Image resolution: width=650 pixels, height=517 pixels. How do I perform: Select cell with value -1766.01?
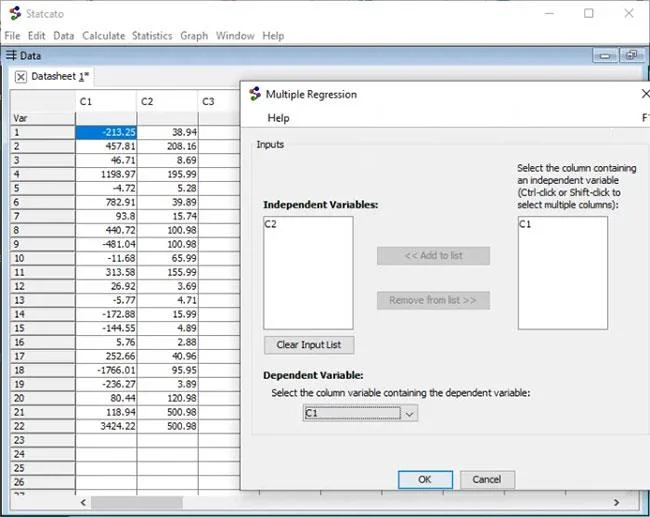(106, 370)
